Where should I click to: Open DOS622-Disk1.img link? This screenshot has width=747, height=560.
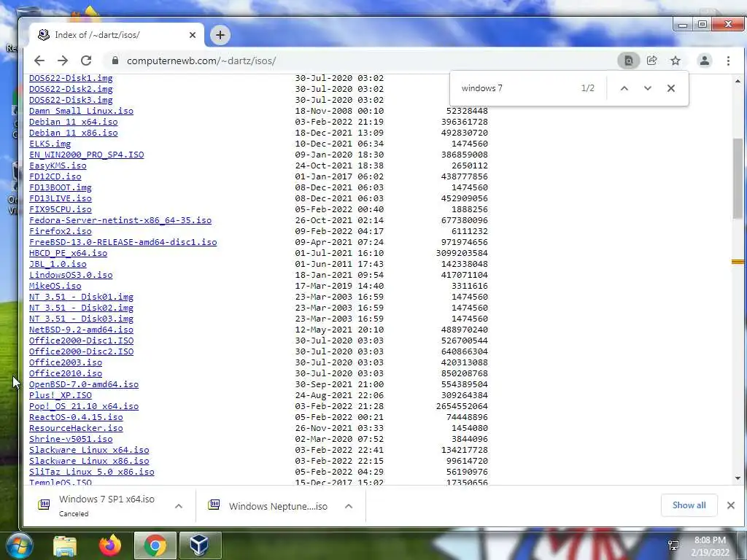click(71, 78)
